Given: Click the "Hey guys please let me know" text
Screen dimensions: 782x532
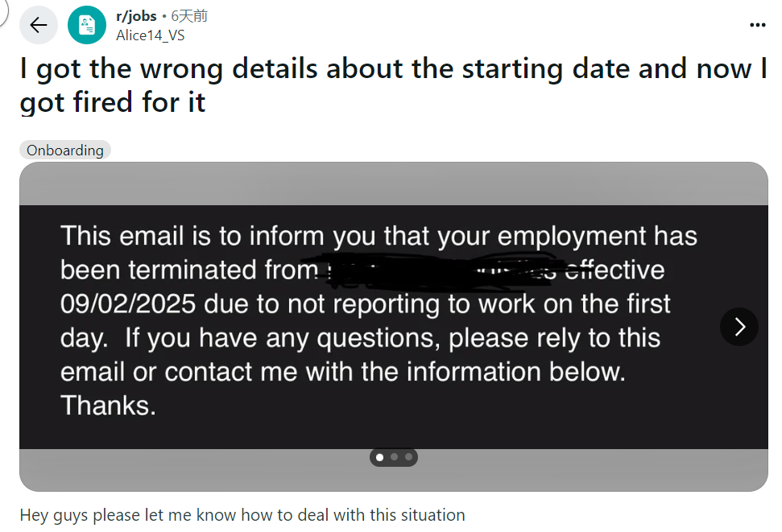Looking at the screenshot, I should click(x=242, y=515).
